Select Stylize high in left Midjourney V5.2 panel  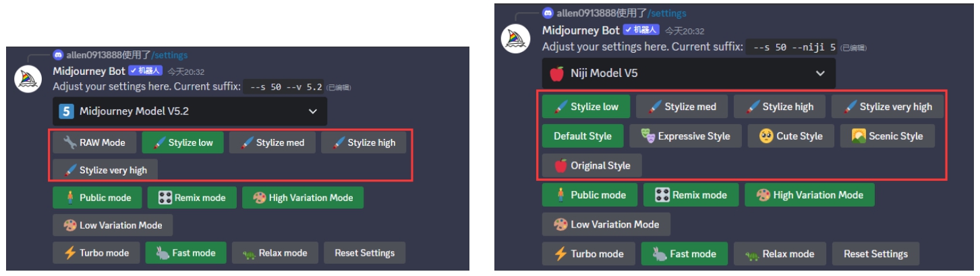pyautogui.click(x=364, y=142)
